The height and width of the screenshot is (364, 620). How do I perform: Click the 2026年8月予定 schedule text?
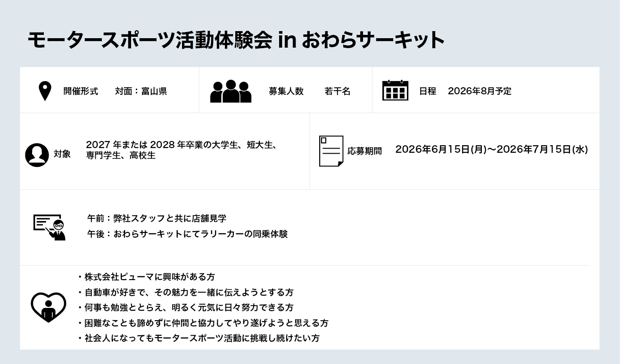pos(479,91)
